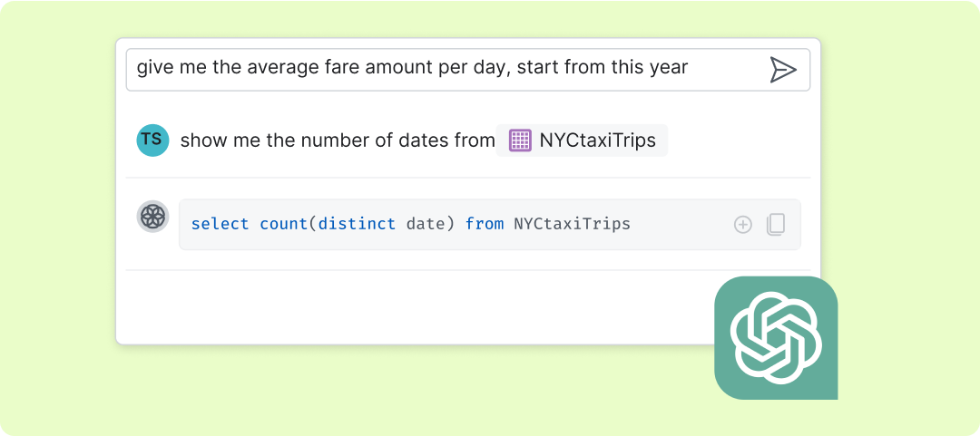Image resolution: width=980 pixels, height=436 pixels.
Task: Click the TS user avatar
Action: 152,140
